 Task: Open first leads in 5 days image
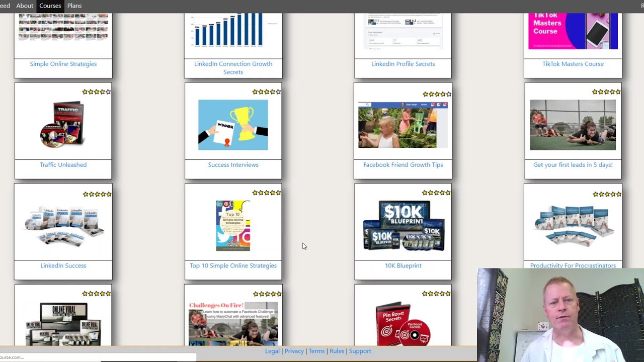click(x=573, y=125)
